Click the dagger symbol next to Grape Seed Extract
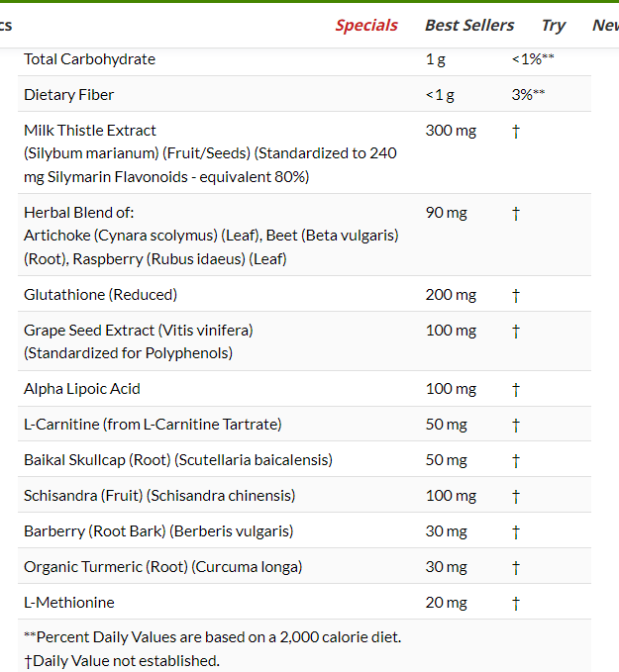The height and width of the screenshot is (672, 619). coord(516,331)
